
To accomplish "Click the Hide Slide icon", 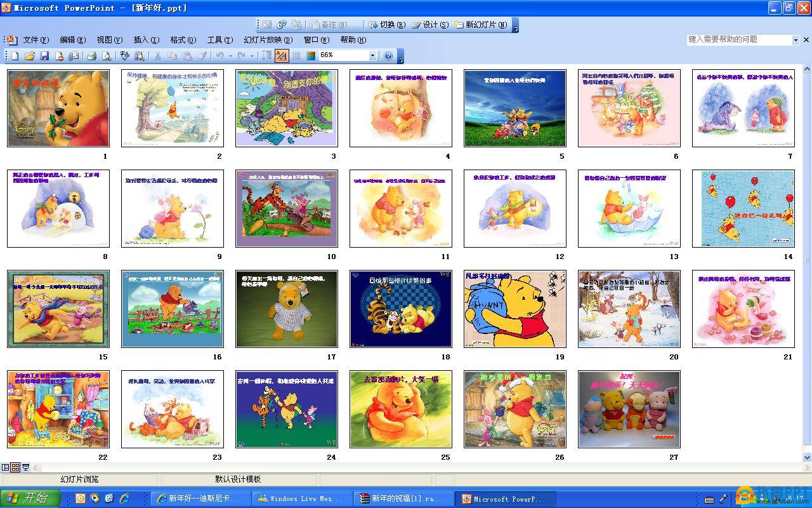I will pyautogui.click(x=266, y=25).
